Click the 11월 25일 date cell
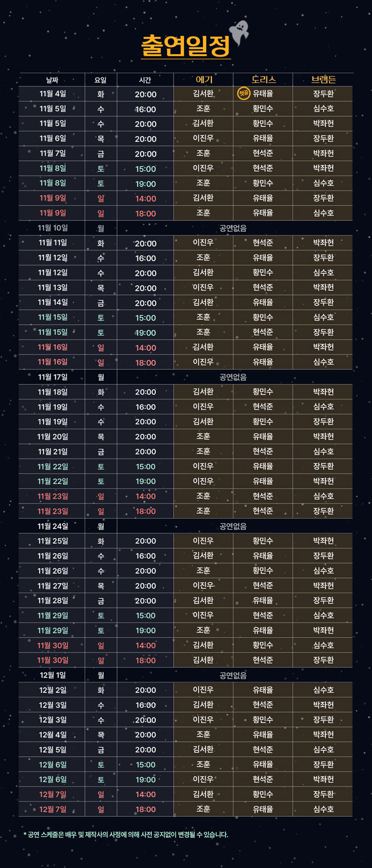 pyautogui.click(x=53, y=541)
